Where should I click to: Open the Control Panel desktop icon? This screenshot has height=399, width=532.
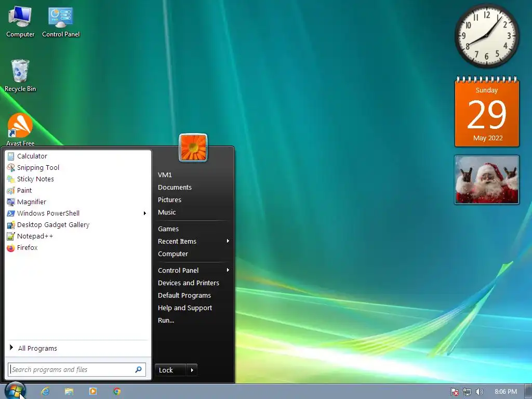pos(61,22)
